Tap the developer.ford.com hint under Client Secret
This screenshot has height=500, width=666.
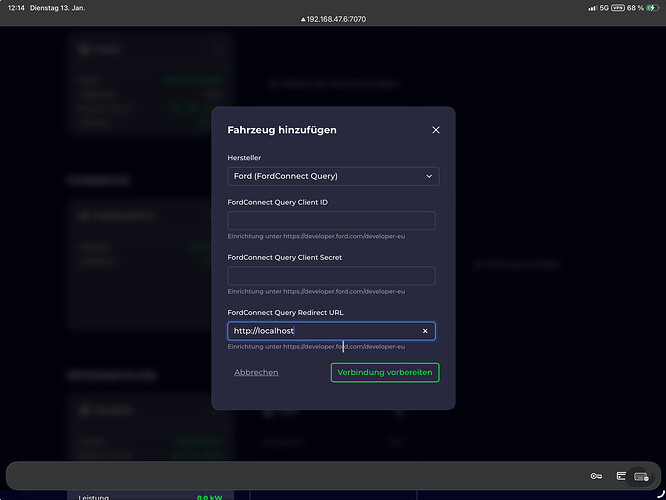pos(316,291)
